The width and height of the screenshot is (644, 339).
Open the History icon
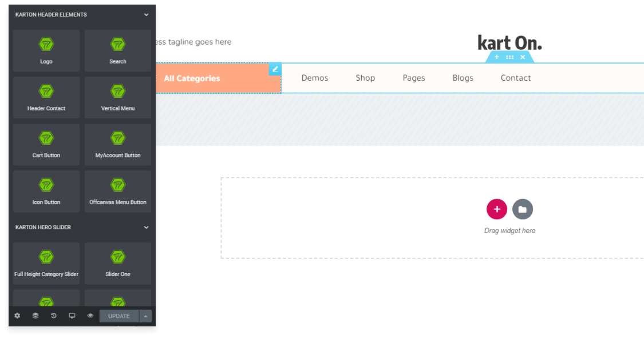point(53,316)
